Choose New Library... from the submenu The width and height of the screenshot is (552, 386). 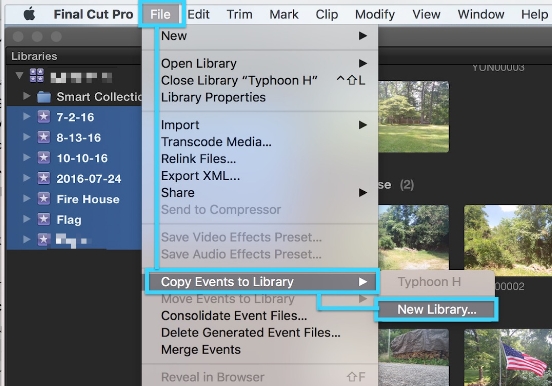point(437,310)
